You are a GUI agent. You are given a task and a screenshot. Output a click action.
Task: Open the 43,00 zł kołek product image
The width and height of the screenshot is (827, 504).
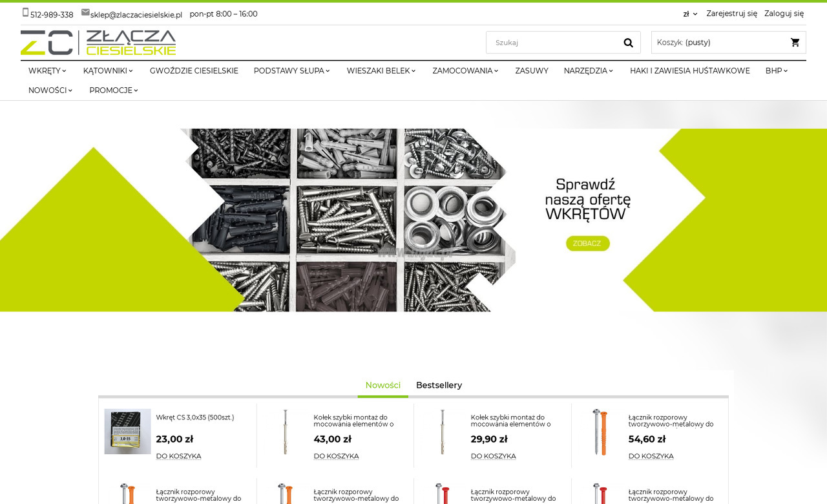pos(285,432)
